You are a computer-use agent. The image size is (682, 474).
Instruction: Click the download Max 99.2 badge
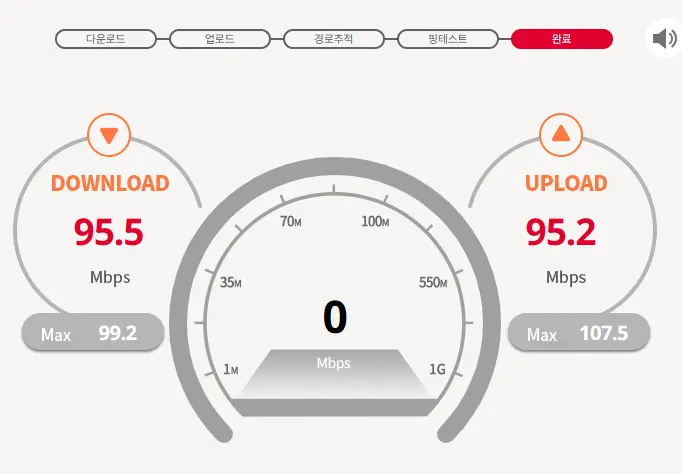pos(93,333)
